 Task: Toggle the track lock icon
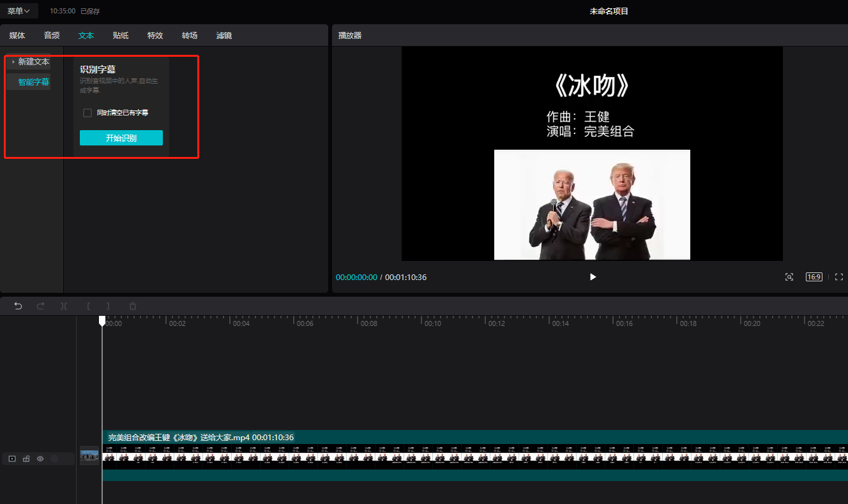[x=26, y=459]
